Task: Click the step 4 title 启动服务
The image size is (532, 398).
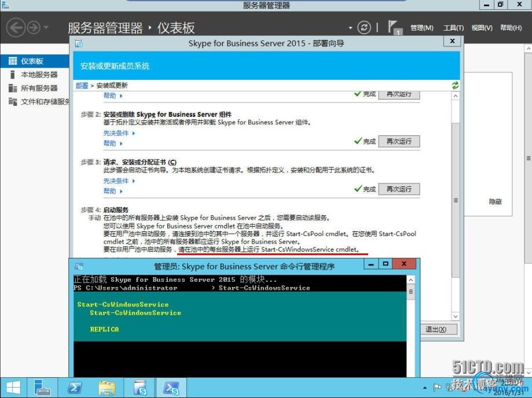Action: (x=116, y=210)
